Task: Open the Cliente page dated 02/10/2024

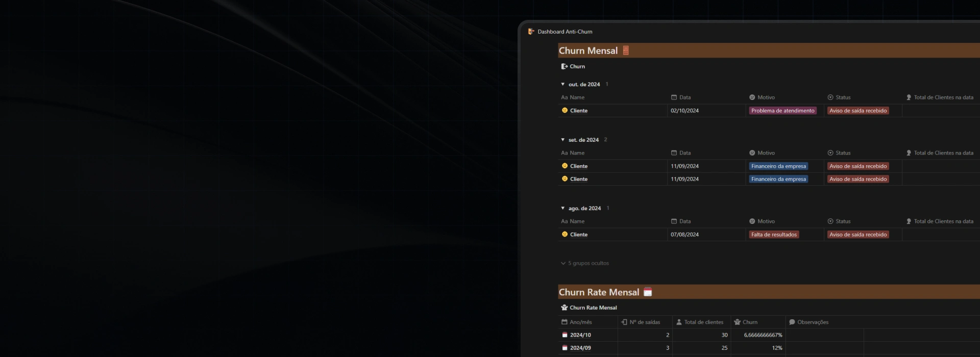Action: click(x=579, y=111)
